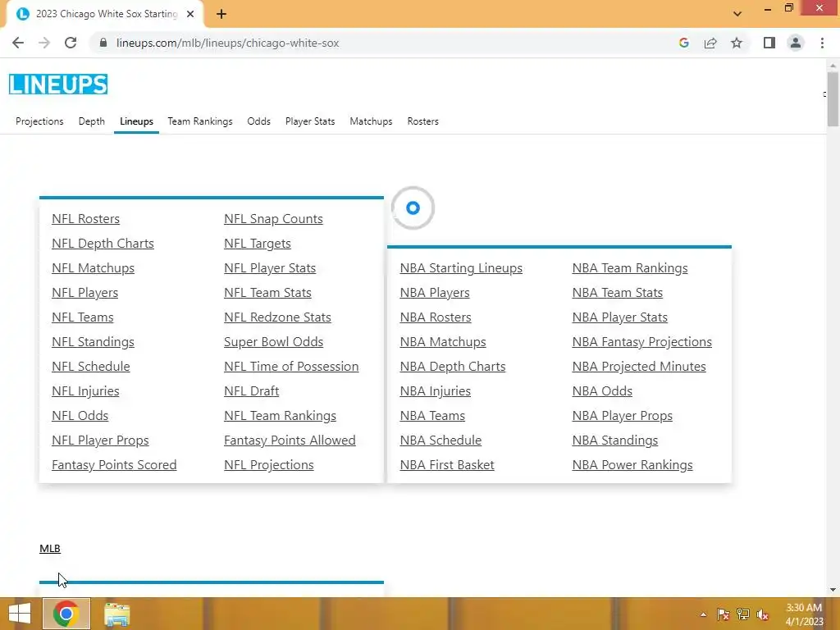Visit the NBA Depth Charts link

[453, 367]
